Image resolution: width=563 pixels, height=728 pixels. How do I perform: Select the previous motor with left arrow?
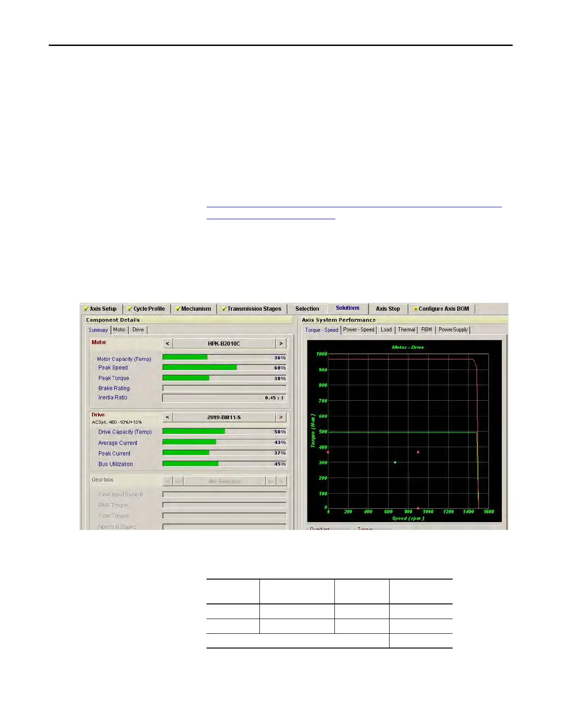[167, 343]
